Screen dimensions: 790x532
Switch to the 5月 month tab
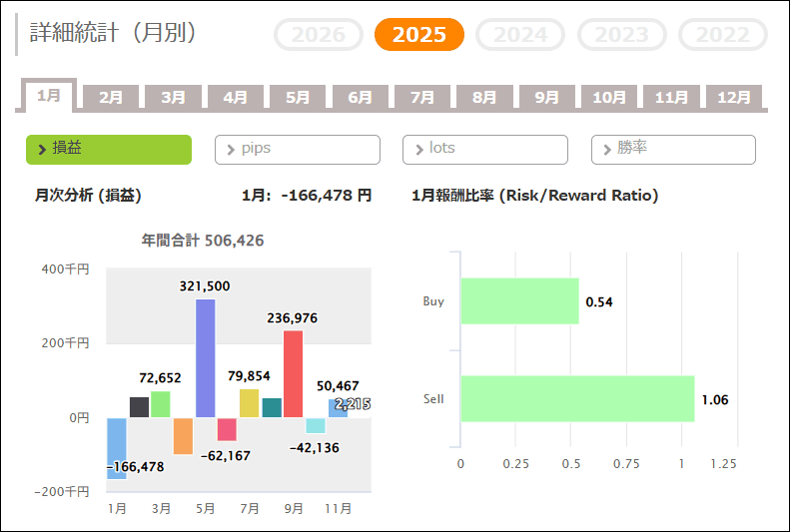coord(298,98)
